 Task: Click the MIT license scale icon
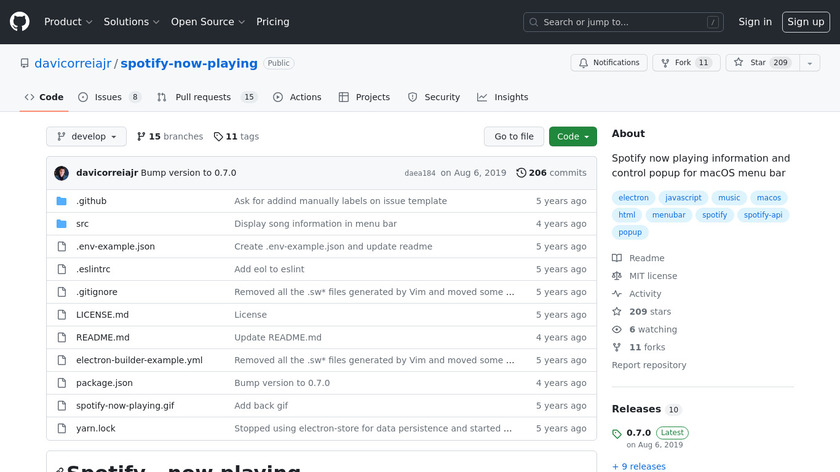click(617, 276)
